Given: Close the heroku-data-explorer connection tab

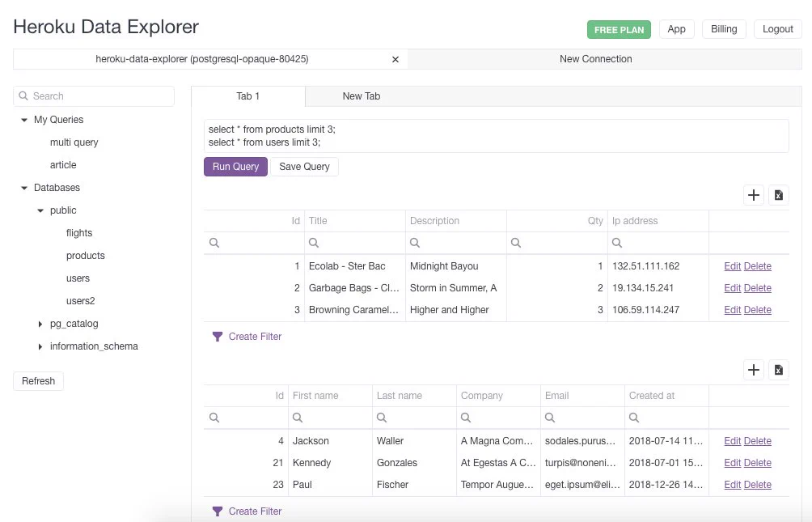Looking at the screenshot, I should coord(395,60).
